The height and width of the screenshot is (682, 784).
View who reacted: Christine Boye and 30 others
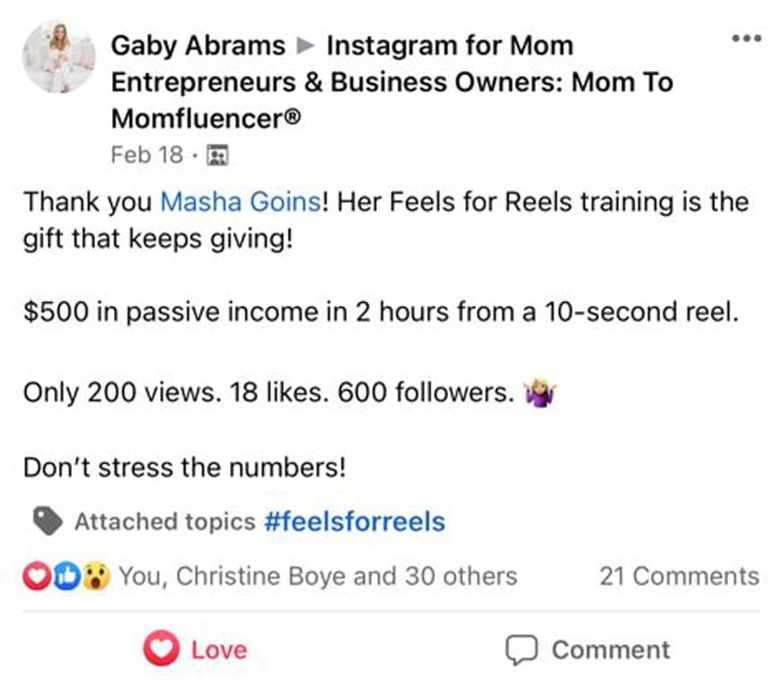pos(318,576)
